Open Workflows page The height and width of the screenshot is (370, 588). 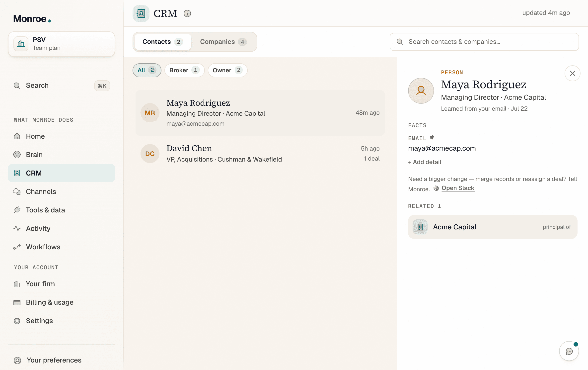coord(62,247)
